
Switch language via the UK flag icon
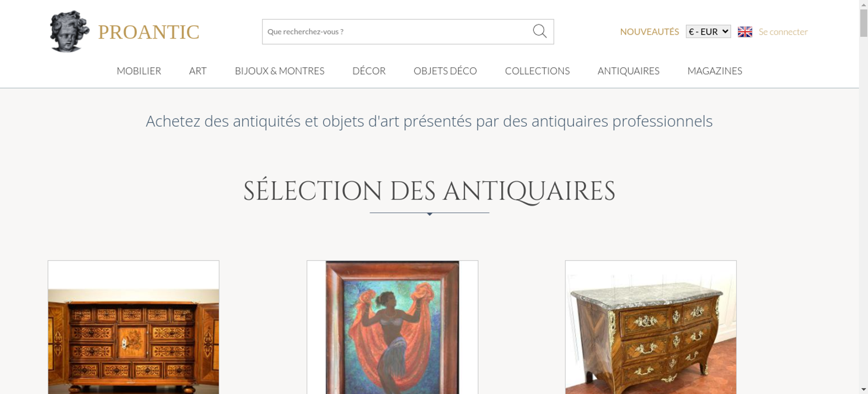click(x=745, y=32)
